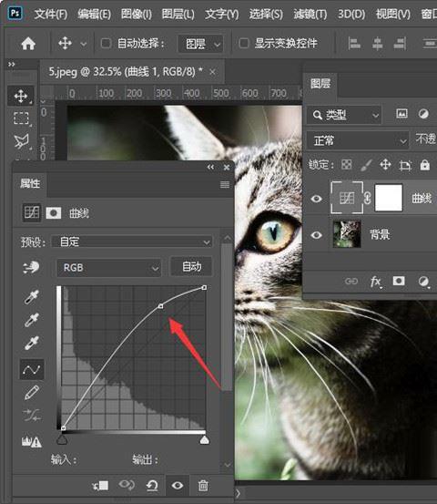437x504 pixels.
Task: Select the Rectangular Marquee tool
Action: pyautogui.click(x=21, y=118)
